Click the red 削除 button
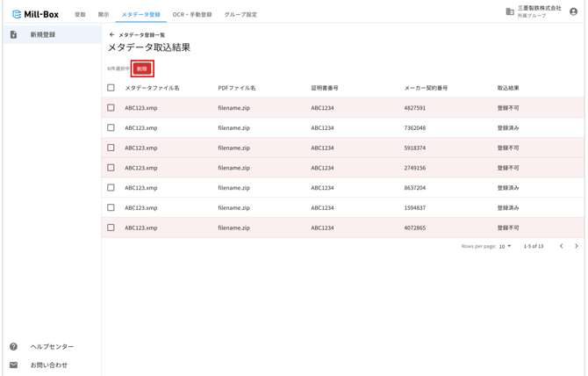 click(142, 69)
